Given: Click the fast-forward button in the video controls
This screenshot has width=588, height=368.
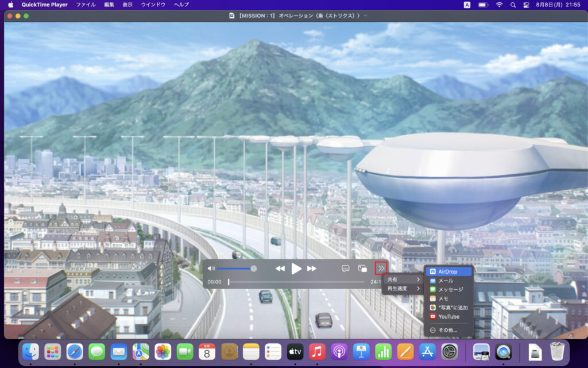Looking at the screenshot, I should 312,269.
